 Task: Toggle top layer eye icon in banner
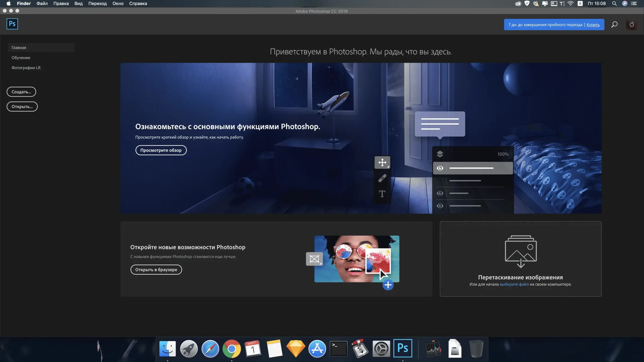click(x=440, y=168)
